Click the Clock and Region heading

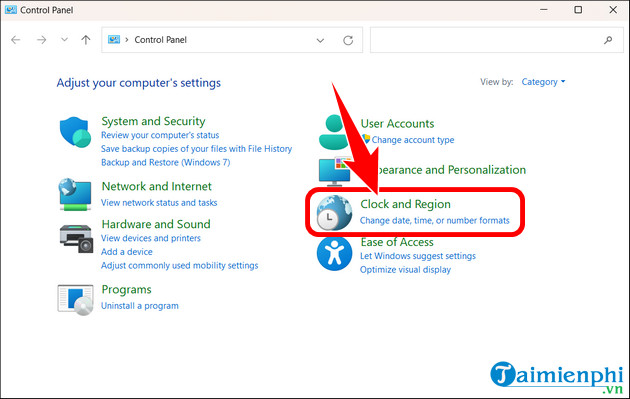(405, 204)
